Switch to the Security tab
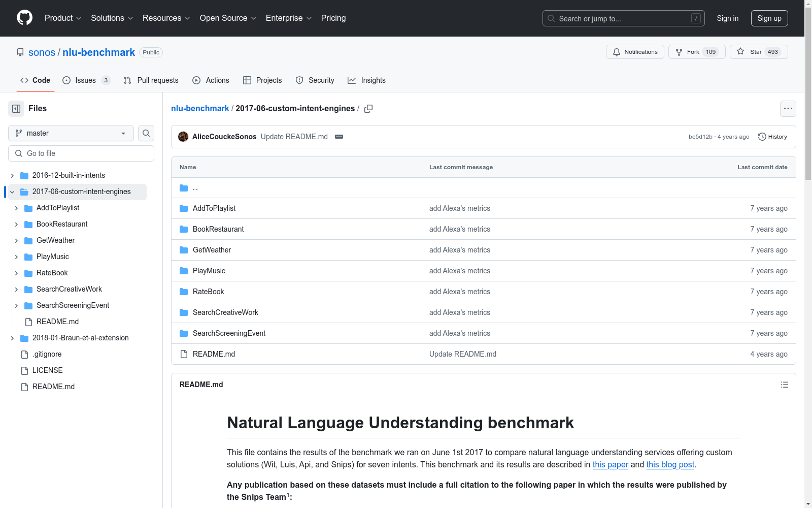This screenshot has width=812, height=508. 315,80
